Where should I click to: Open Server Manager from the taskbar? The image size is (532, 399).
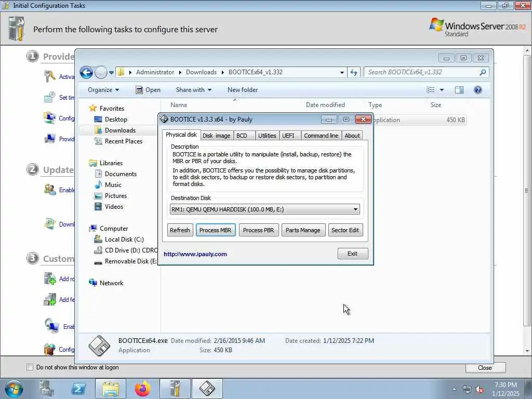point(46,389)
